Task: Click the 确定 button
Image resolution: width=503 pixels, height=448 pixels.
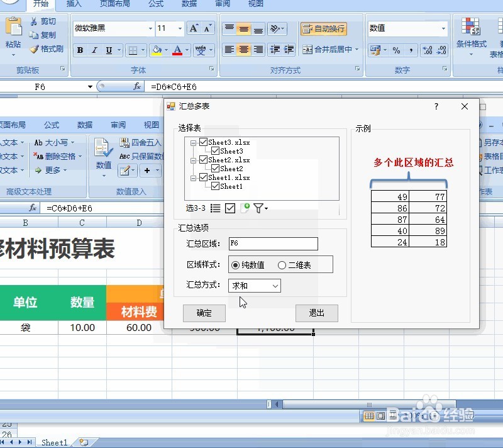Action: point(204,313)
